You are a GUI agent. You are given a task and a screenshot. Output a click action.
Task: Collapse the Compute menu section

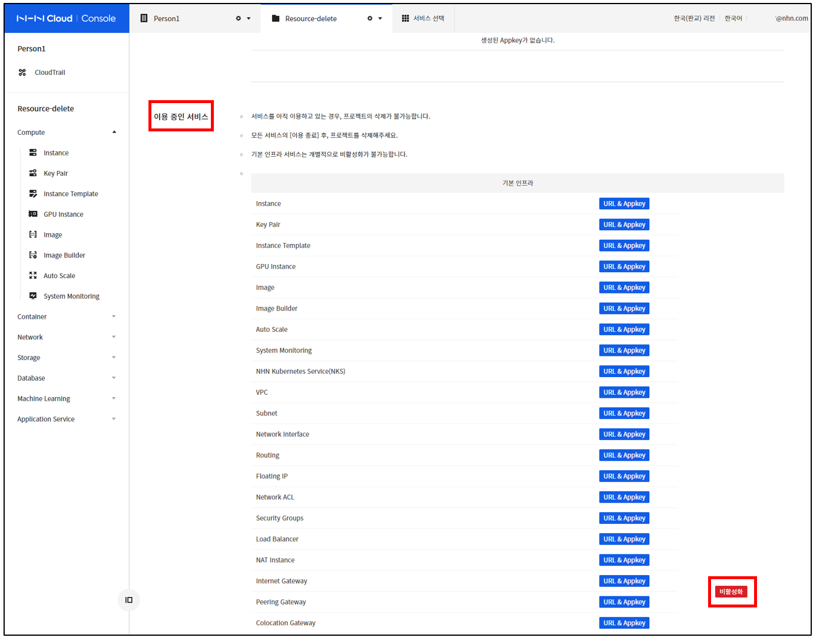(x=114, y=133)
